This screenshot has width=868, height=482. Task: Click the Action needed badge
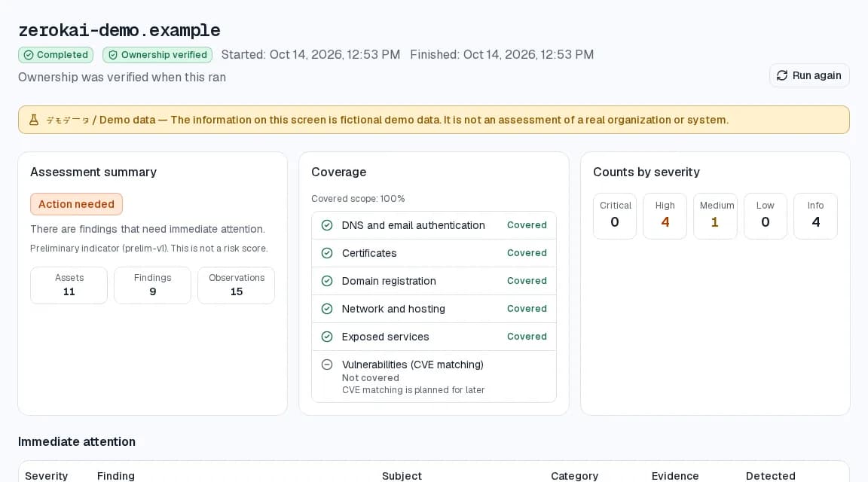coord(76,203)
